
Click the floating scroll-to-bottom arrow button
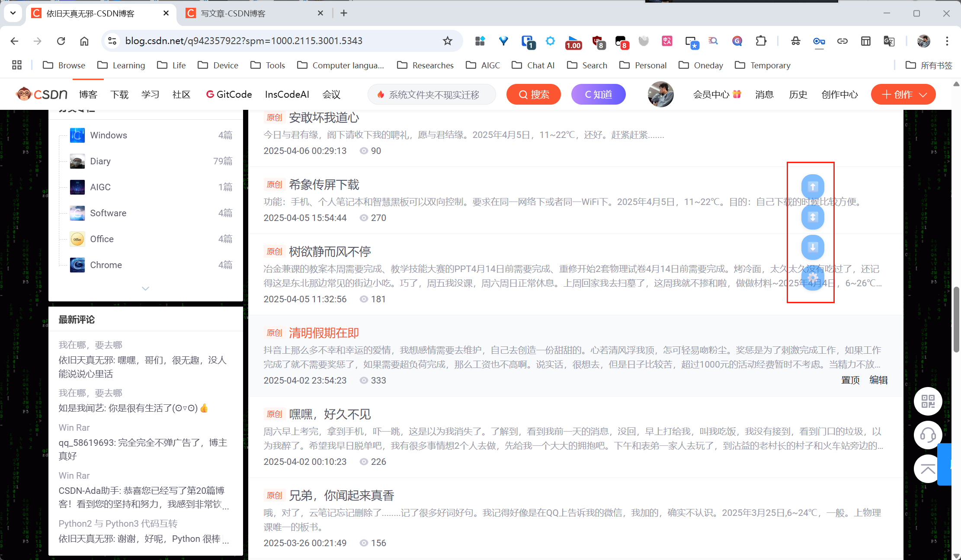pyautogui.click(x=812, y=247)
